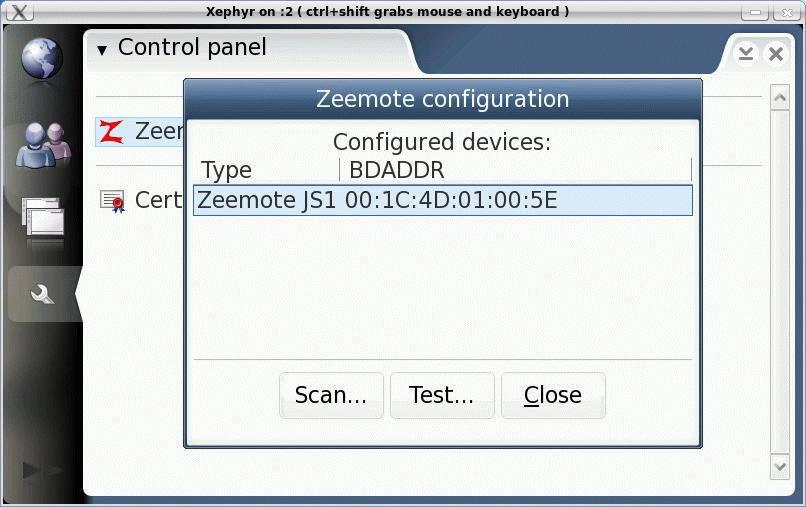
Task: Click the faded arrow icon at sidebar bottom
Action: point(42,469)
